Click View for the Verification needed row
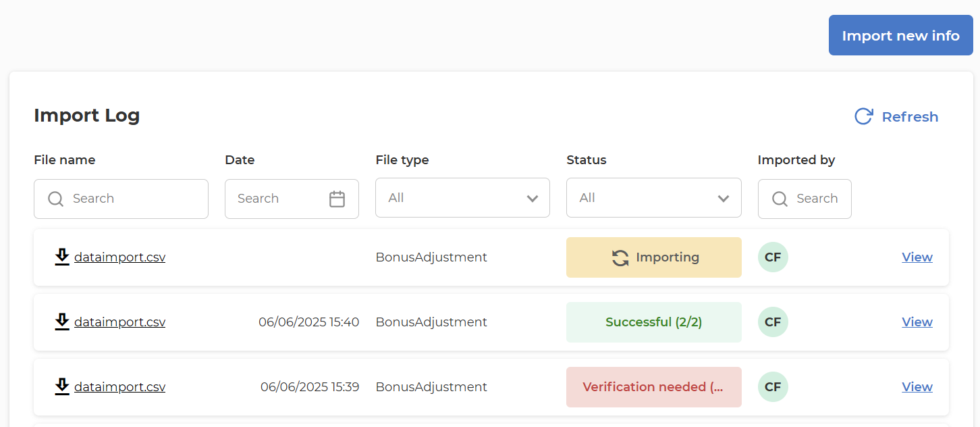This screenshot has height=427, width=980. coord(917,387)
